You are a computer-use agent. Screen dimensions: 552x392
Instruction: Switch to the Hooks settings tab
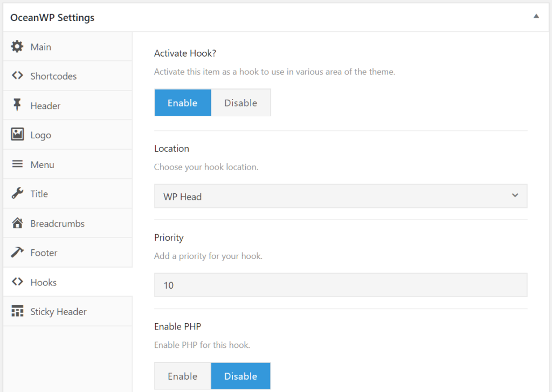point(44,282)
